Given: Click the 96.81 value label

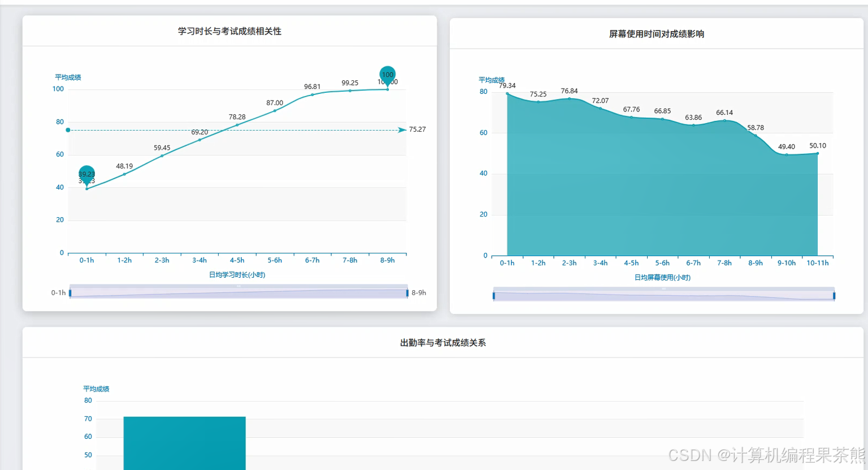Looking at the screenshot, I should pos(313,87).
